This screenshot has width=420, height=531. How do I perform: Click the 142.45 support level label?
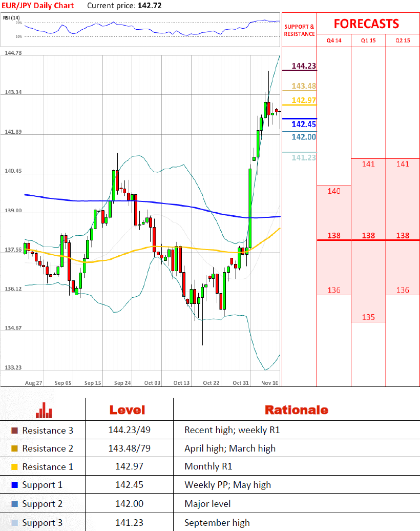click(x=304, y=124)
